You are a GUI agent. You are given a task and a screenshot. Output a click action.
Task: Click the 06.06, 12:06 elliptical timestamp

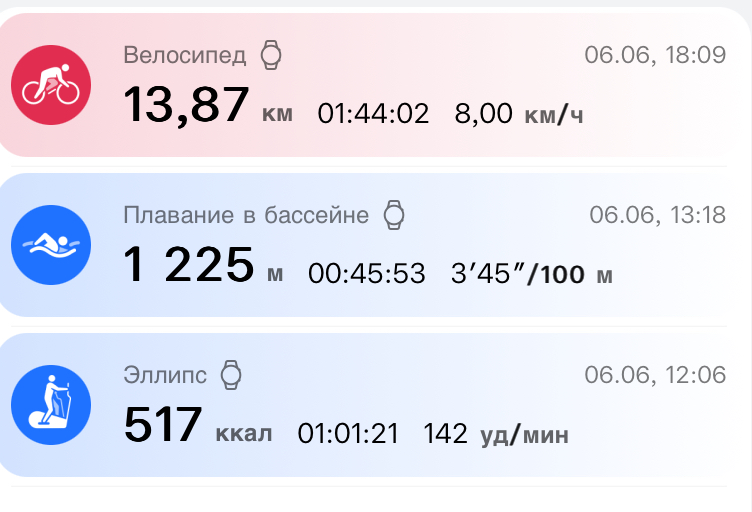click(x=655, y=375)
